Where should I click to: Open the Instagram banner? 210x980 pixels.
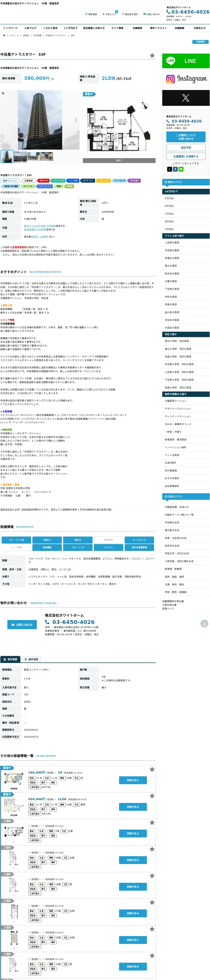(186, 79)
